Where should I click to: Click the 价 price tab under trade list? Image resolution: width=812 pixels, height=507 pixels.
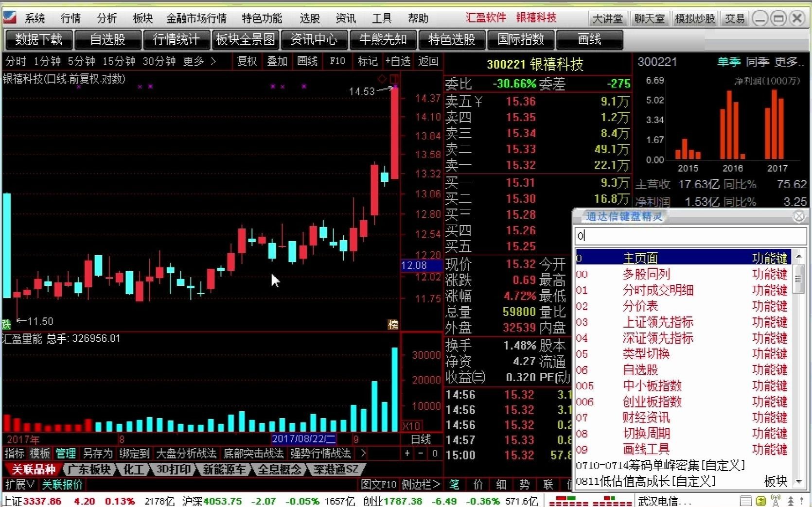(x=478, y=484)
